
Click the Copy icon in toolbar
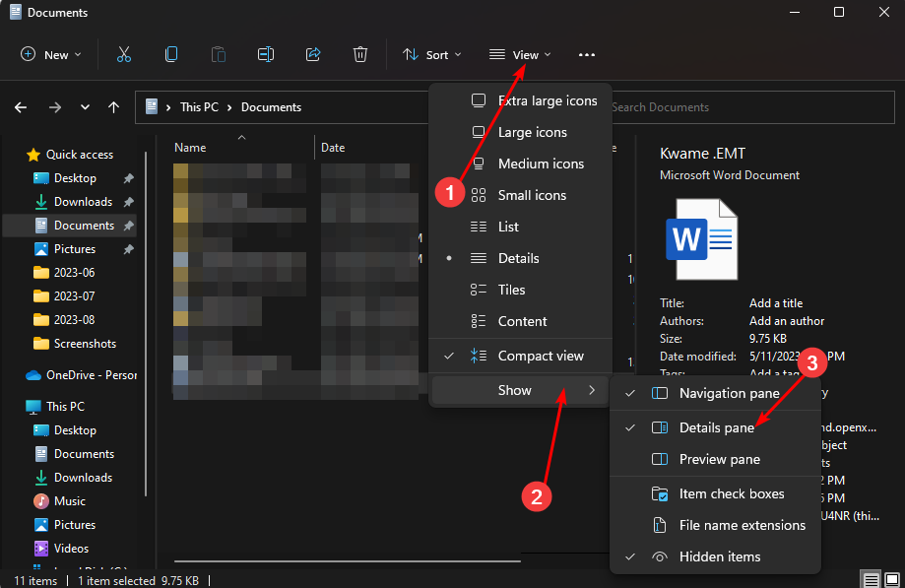click(x=170, y=55)
